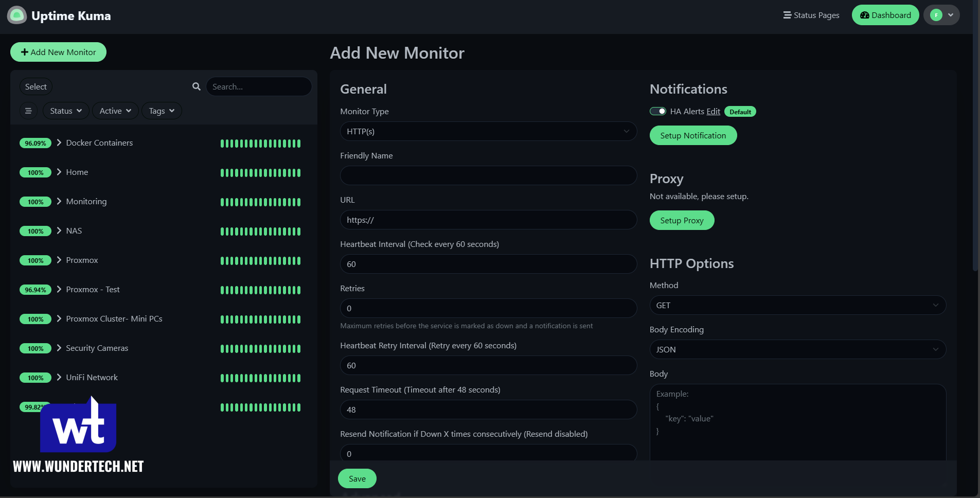980x498 pixels.
Task: Click the 96.09% uptime badge
Action: (35, 143)
